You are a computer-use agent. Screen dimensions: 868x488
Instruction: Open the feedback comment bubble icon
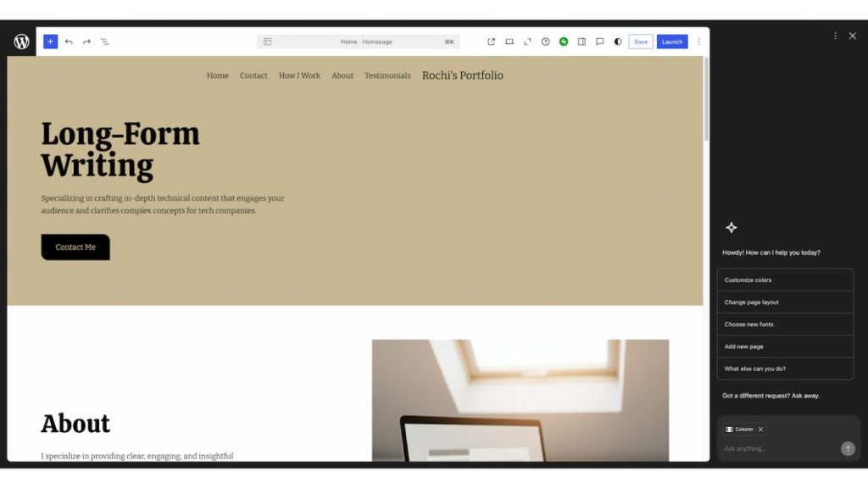(600, 41)
